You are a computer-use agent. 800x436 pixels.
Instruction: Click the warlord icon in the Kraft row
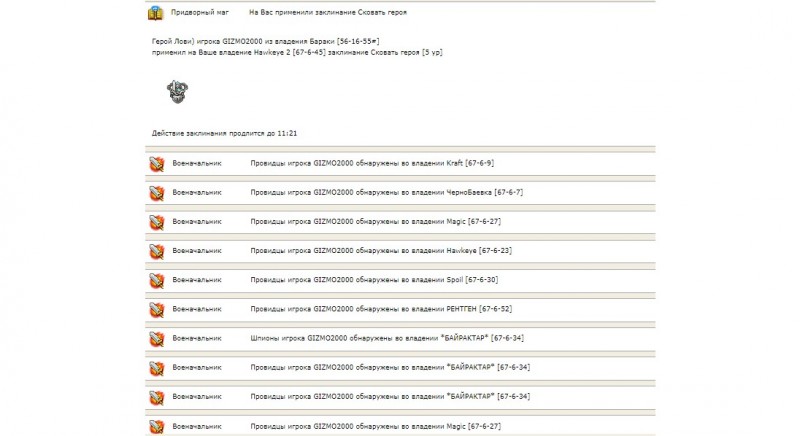(x=155, y=162)
